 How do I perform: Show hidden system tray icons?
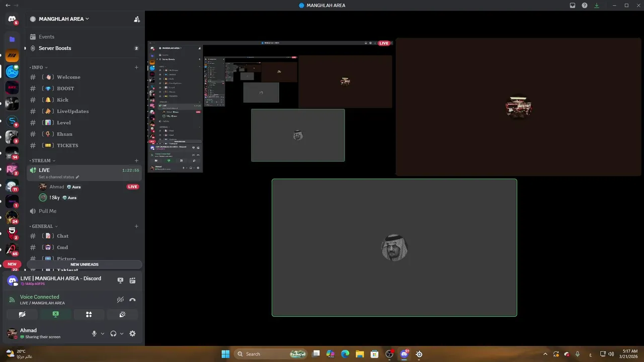click(x=545, y=354)
